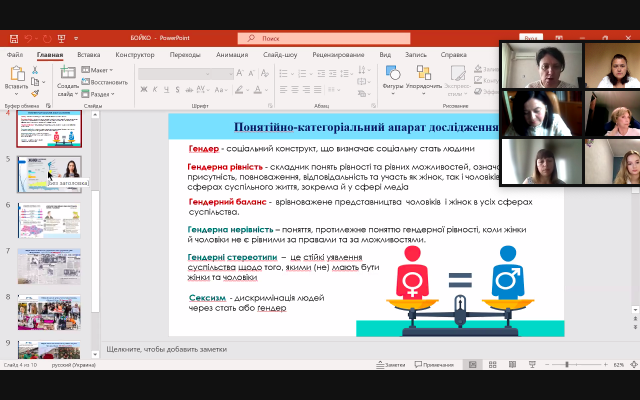The image size is (640, 400).
Task: Select slide 6 thumbnail in panel
Action: [48, 220]
